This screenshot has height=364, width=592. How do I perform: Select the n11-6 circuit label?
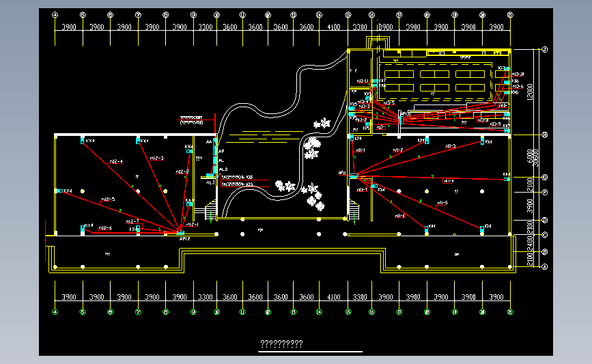400,216
